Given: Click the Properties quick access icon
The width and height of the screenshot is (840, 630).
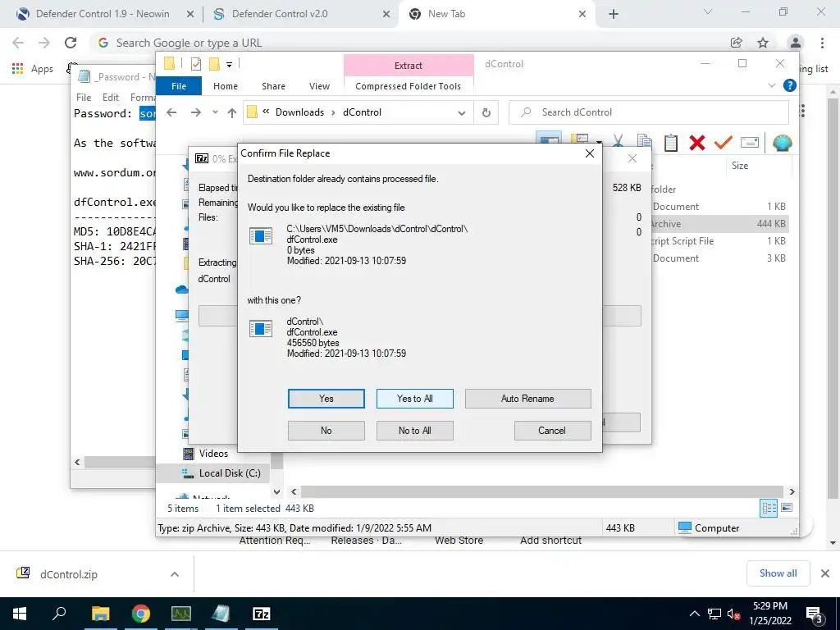Looking at the screenshot, I should (196, 64).
